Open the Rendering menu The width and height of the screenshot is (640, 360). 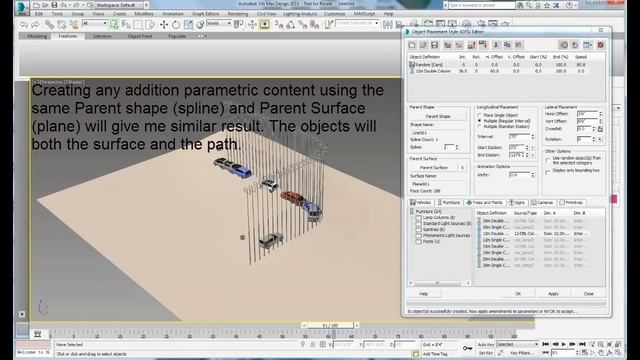point(238,14)
